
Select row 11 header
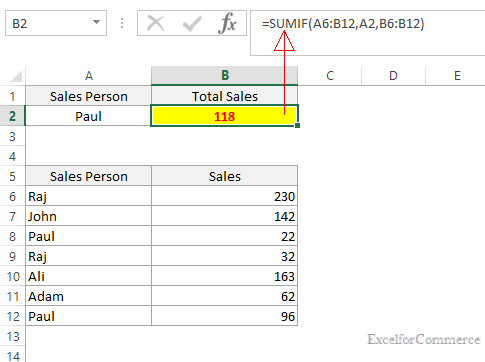click(x=12, y=296)
